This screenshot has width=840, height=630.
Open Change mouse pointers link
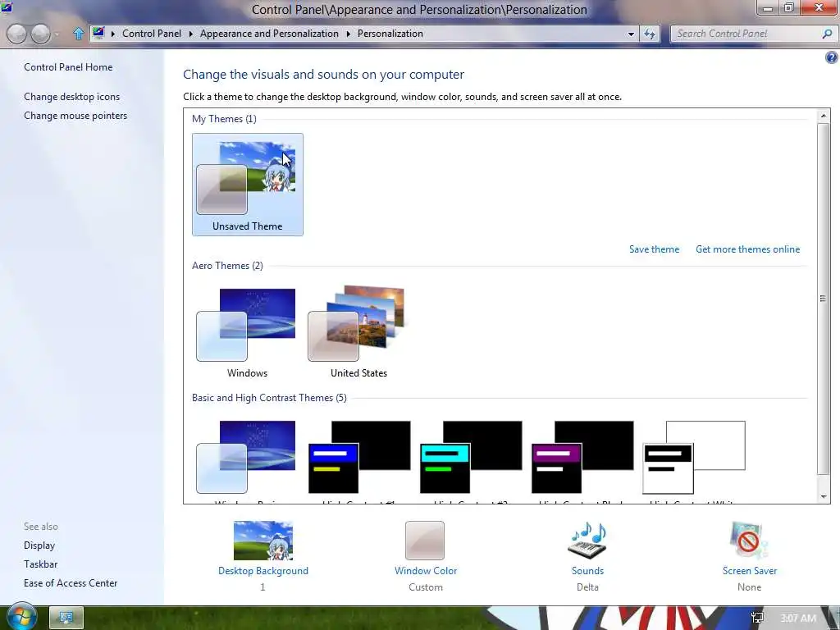coord(75,115)
